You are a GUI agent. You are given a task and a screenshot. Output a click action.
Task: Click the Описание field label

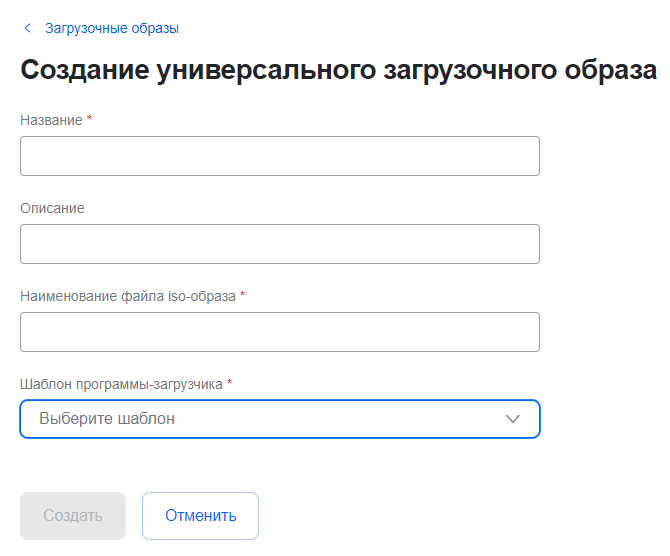pos(52,208)
